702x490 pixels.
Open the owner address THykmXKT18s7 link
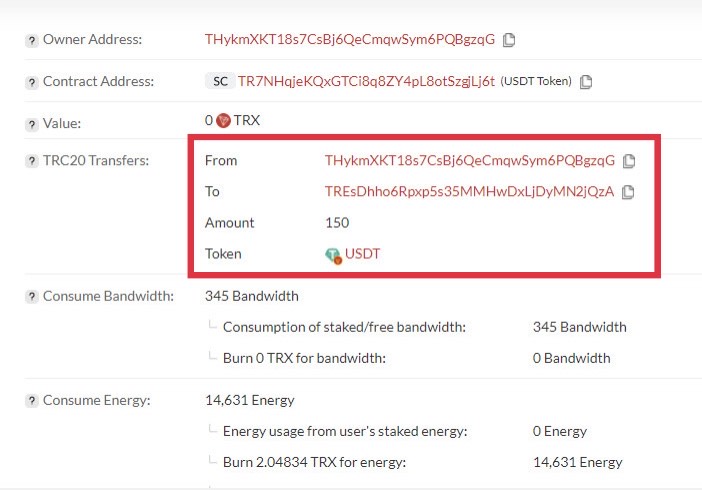[350, 39]
